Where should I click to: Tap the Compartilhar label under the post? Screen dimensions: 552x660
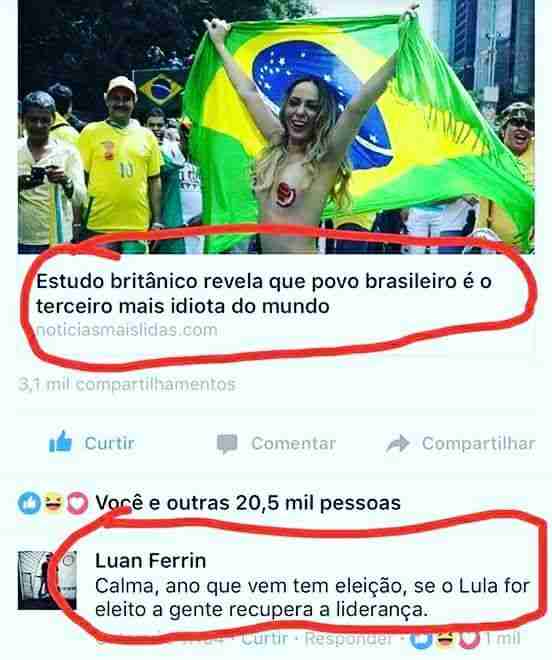479,444
